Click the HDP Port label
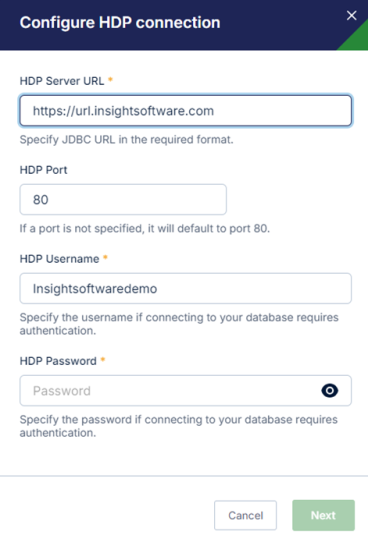Screen dimensions: 368x553 point(43,170)
